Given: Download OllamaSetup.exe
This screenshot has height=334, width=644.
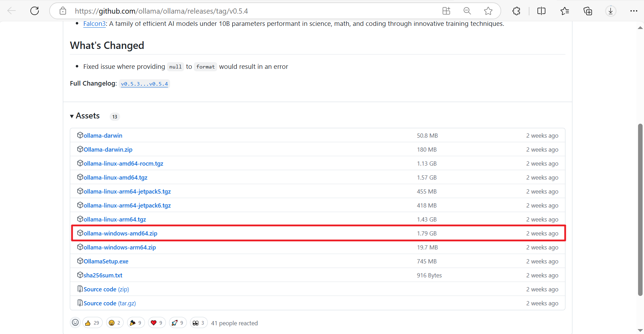Looking at the screenshot, I should tap(106, 261).
